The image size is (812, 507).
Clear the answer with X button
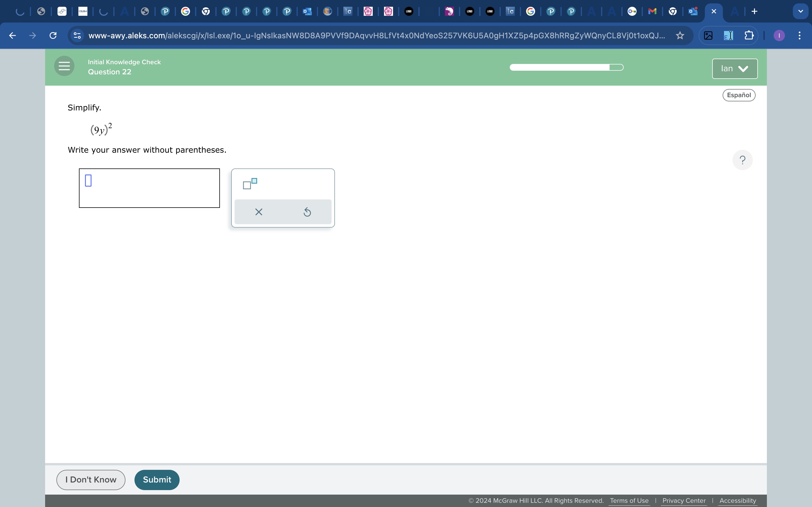[259, 212]
